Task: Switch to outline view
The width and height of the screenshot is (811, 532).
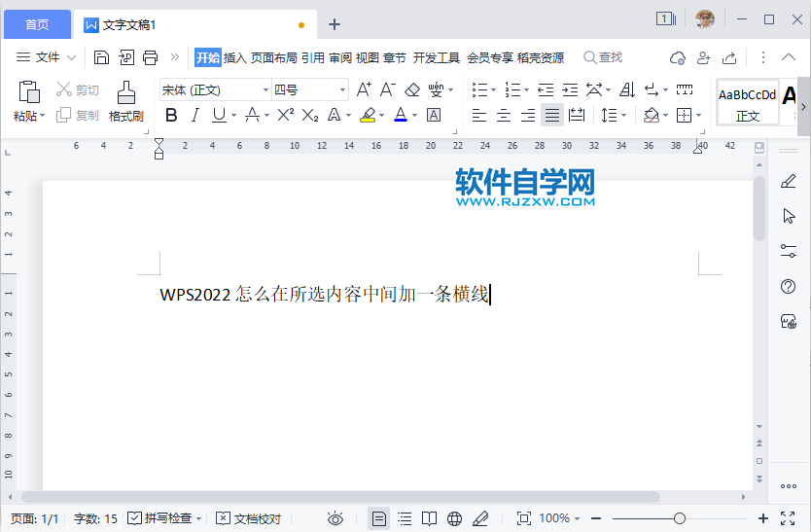Action: pyautogui.click(x=405, y=518)
